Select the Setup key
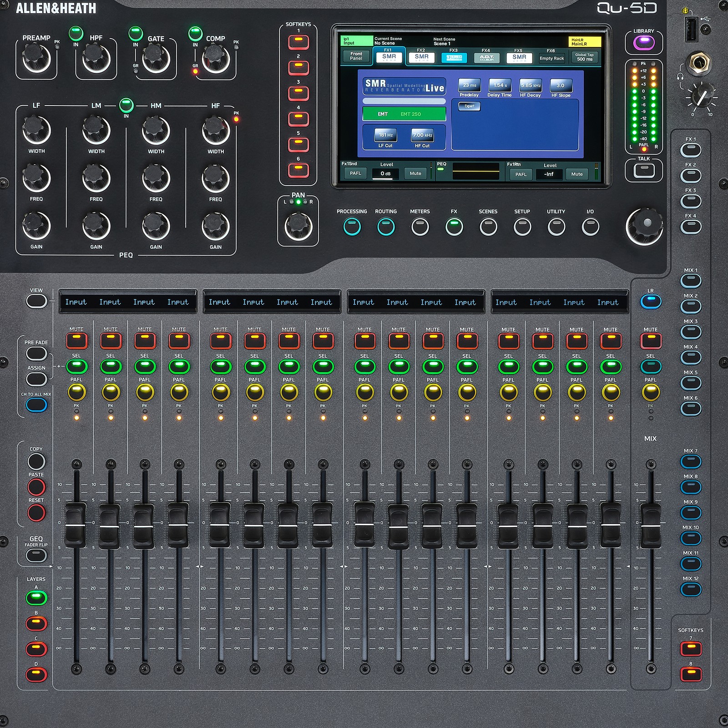Screen dimensions: 728x728 point(522,227)
